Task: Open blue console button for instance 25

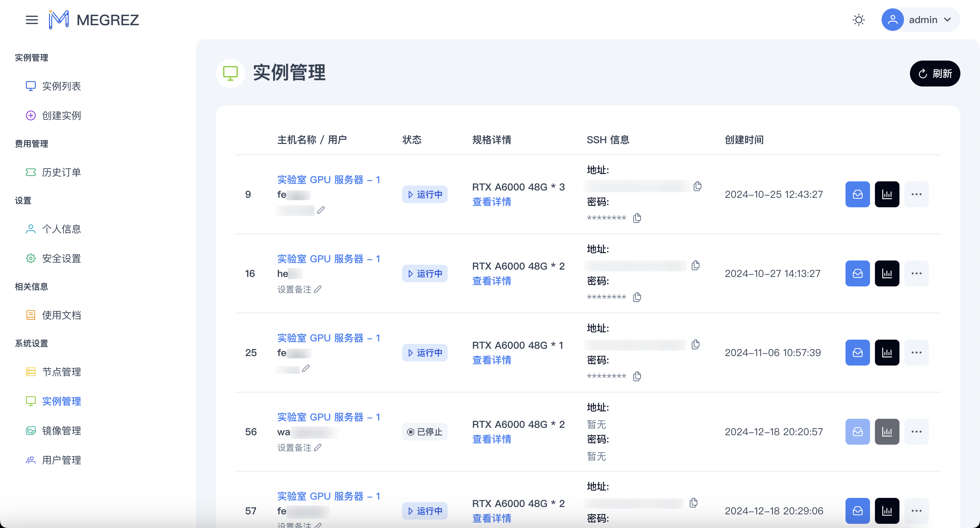Action: coord(857,353)
